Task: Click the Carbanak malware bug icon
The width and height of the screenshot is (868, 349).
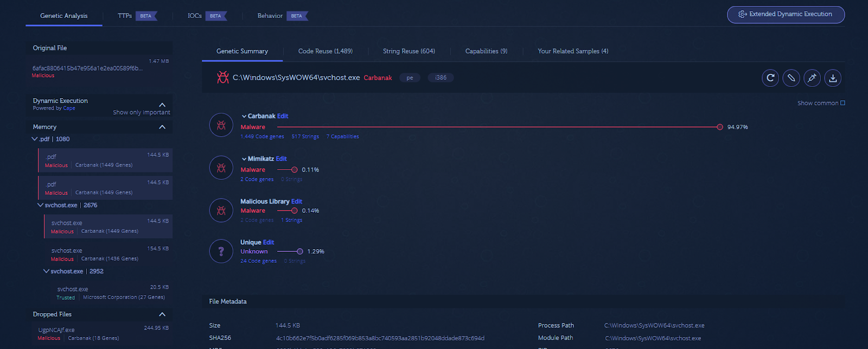Action: click(221, 125)
